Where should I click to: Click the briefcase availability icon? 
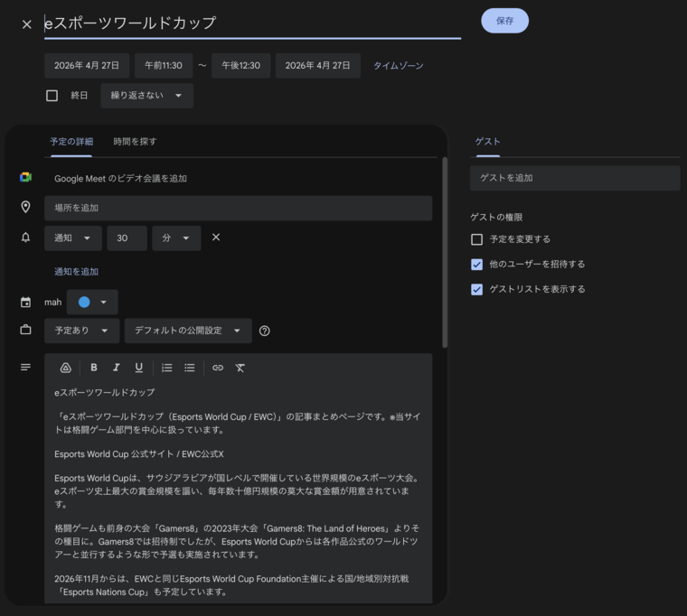26,330
